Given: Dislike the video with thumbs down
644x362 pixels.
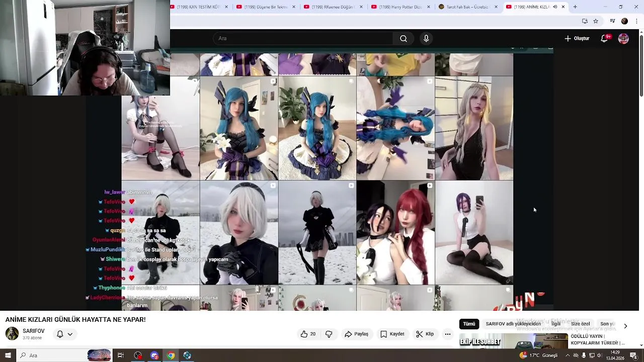Looking at the screenshot, I should tap(329, 334).
